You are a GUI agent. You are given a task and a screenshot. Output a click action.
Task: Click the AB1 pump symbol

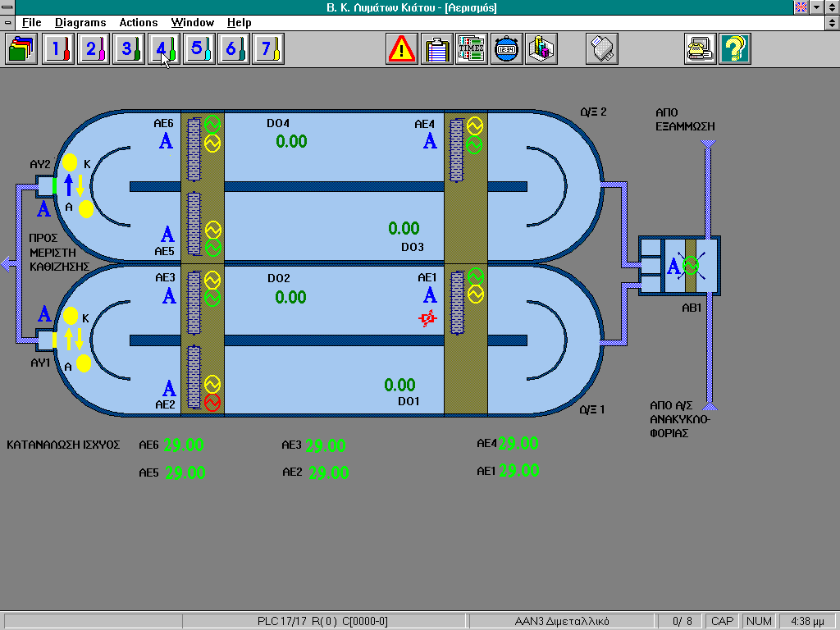[690, 265]
